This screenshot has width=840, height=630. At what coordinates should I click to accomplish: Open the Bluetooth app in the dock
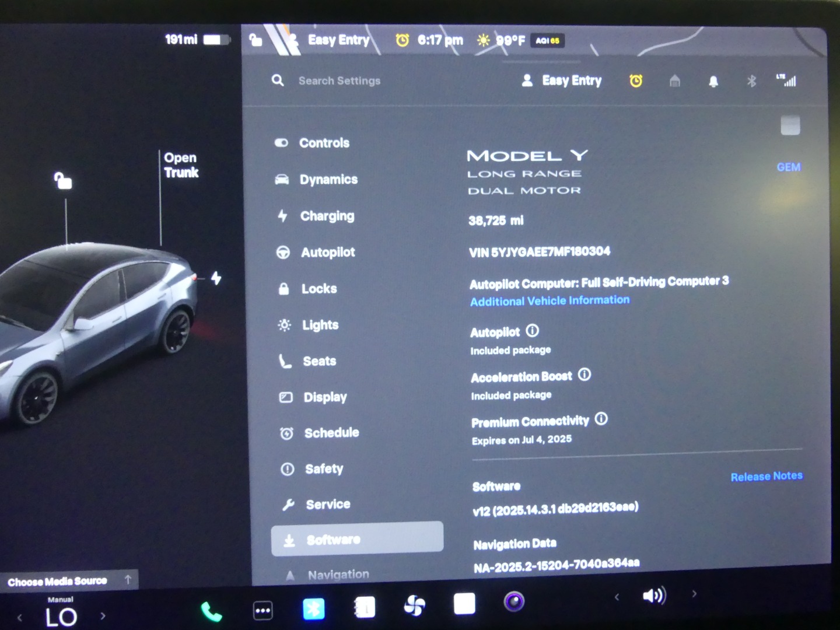[314, 609]
